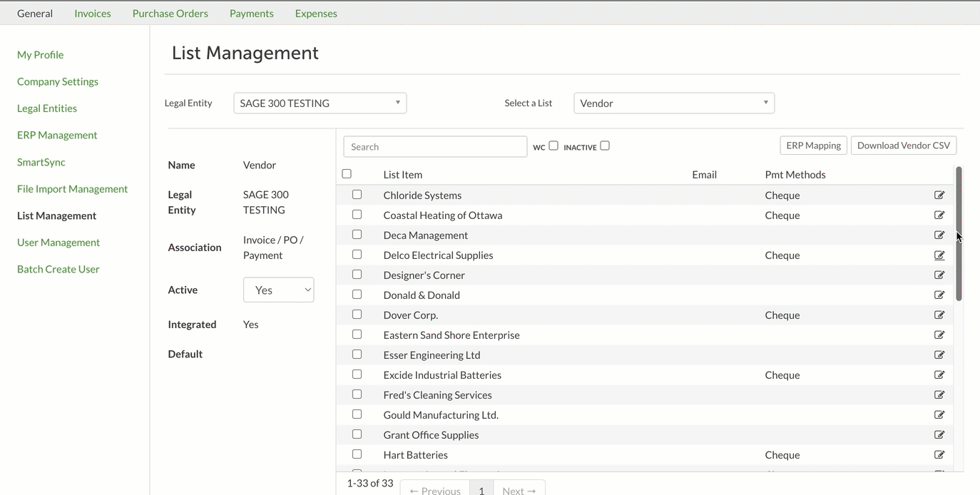Switch to Expenses tab
This screenshot has width=980, height=495.
(x=316, y=13)
